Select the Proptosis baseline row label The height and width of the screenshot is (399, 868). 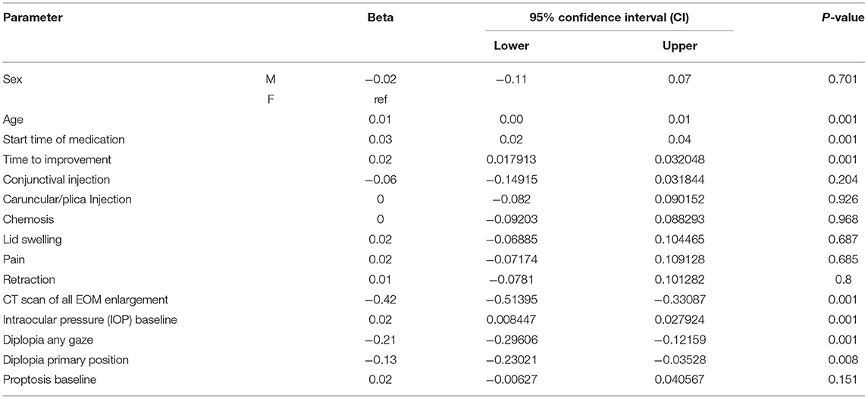(x=49, y=380)
